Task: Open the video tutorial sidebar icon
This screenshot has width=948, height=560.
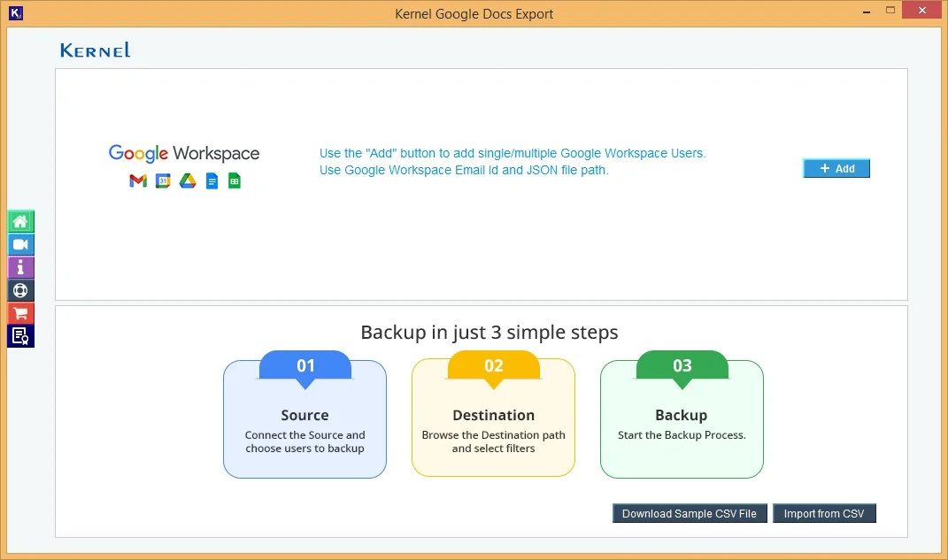Action: (20, 244)
